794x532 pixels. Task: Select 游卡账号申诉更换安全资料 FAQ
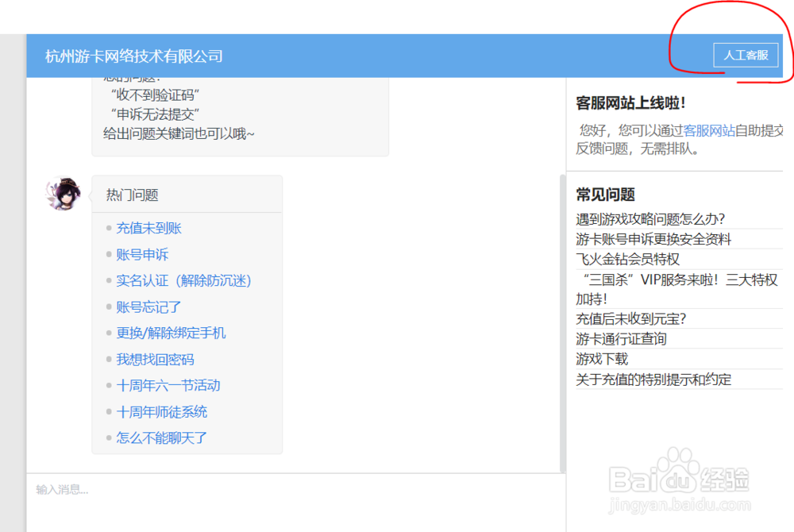[x=653, y=239]
